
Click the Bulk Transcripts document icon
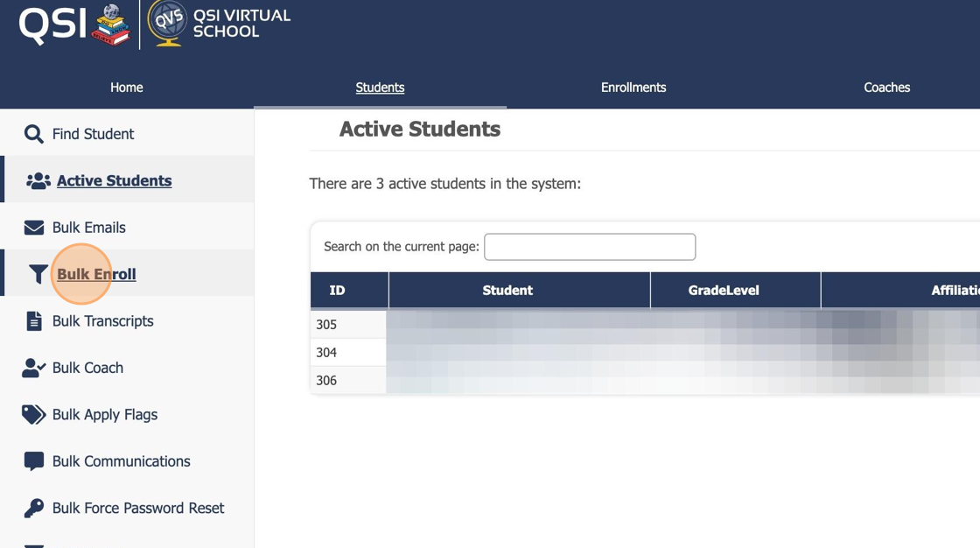pyautogui.click(x=33, y=321)
